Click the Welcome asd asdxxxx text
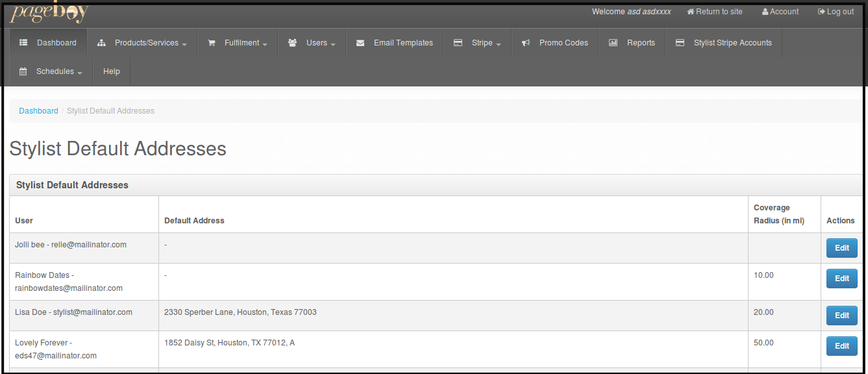The width and height of the screenshot is (868, 374). tap(632, 12)
